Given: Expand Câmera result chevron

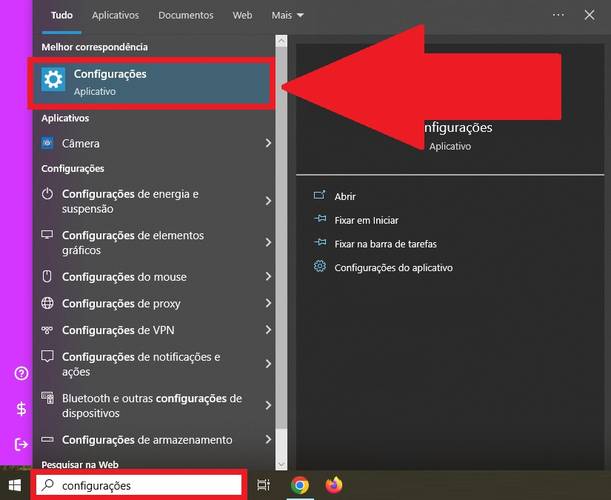Looking at the screenshot, I should [268, 143].
